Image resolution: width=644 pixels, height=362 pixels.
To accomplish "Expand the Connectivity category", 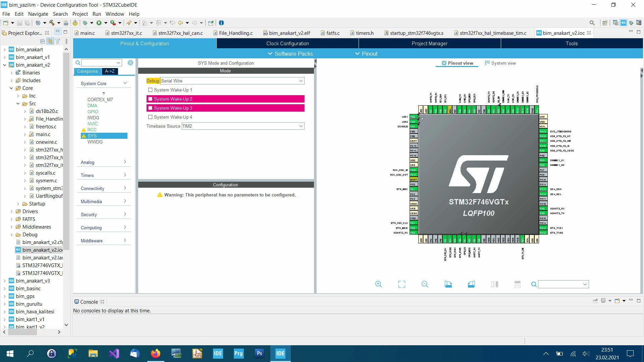I will pyautogui.click(x=104, y=188).
